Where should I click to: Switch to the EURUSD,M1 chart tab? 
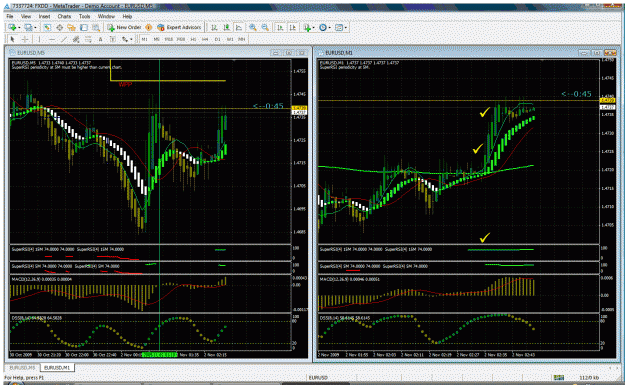coord(57,367)
